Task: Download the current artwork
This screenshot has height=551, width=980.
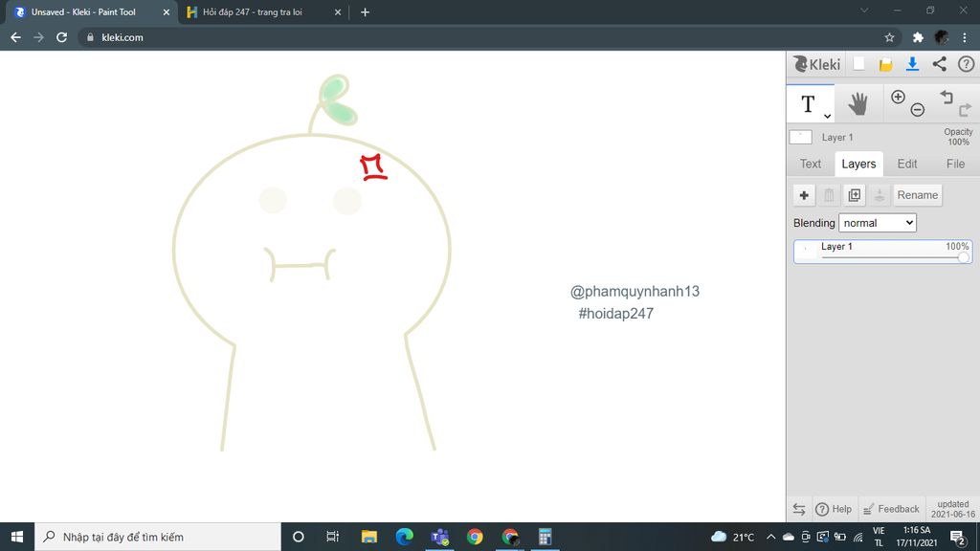Action: [x=911, y=63]
